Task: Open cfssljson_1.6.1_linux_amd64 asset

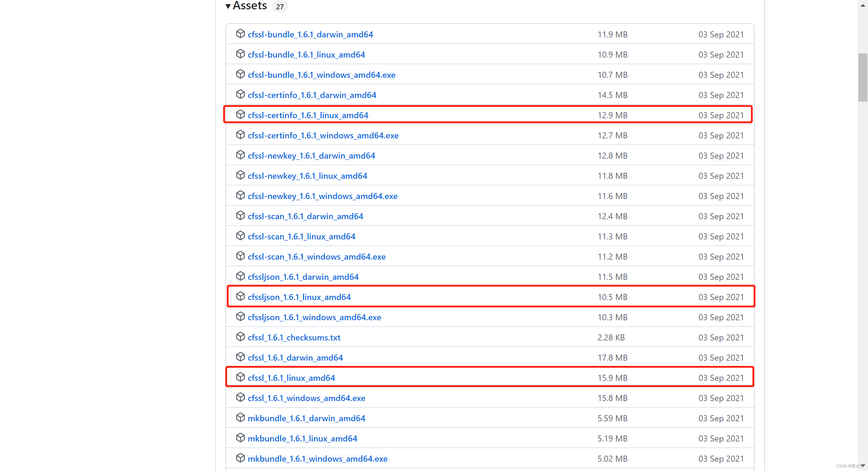Action: tap(300, 296)
